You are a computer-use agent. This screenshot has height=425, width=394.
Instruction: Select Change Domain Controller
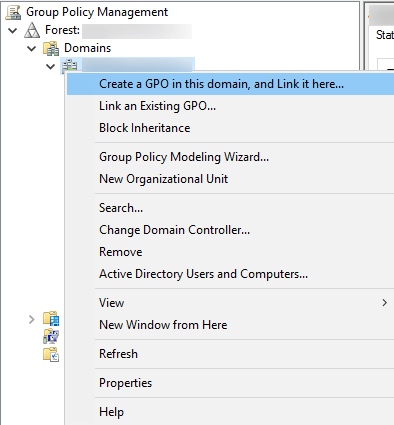tap(230, 230)
